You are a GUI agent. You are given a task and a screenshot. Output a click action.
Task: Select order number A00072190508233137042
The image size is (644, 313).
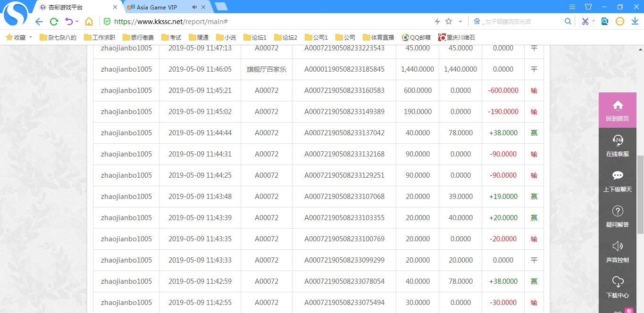pyautogui.click(x=344, y=133)
